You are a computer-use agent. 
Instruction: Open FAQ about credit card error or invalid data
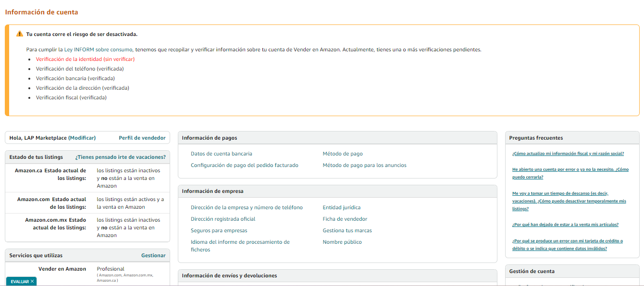(x=568, y=245)
